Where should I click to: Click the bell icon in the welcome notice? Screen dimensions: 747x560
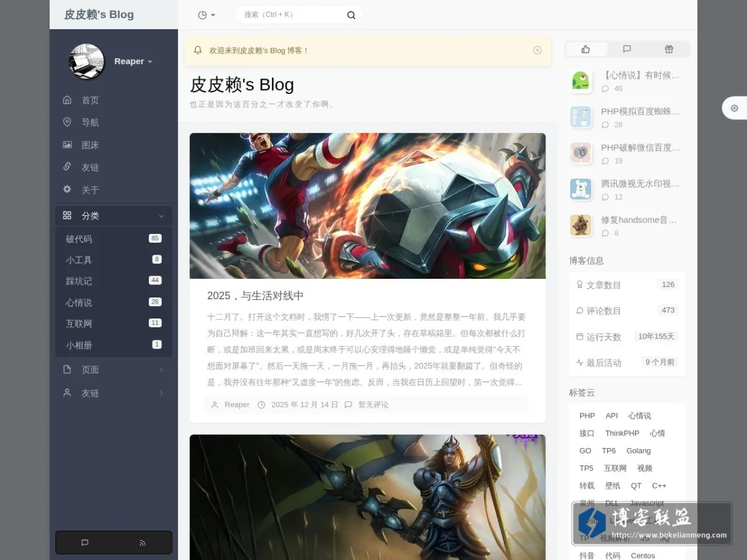[x=198, y=50]
